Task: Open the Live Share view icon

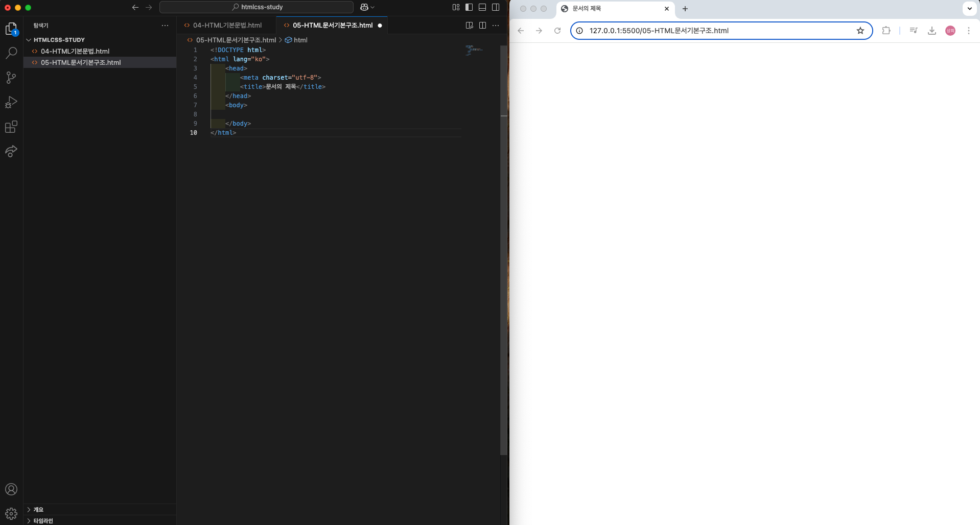Action: coord(11,151)
